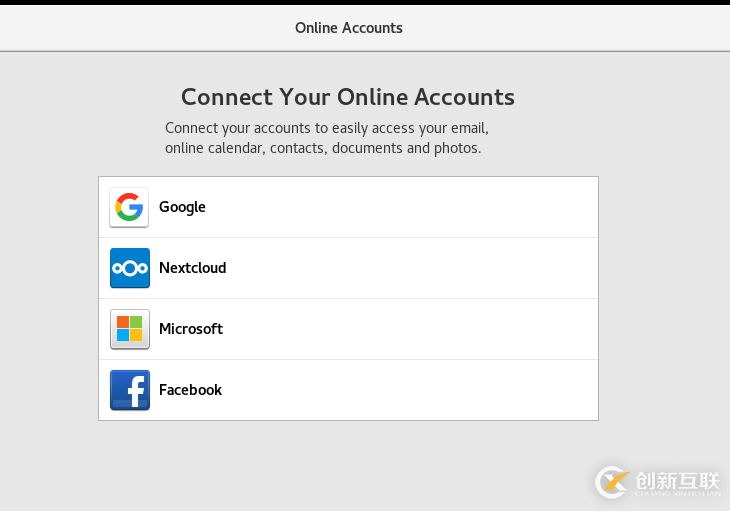Click the empty header bar left of the title
The image size is (730, 511).
(x=120, y=28)
